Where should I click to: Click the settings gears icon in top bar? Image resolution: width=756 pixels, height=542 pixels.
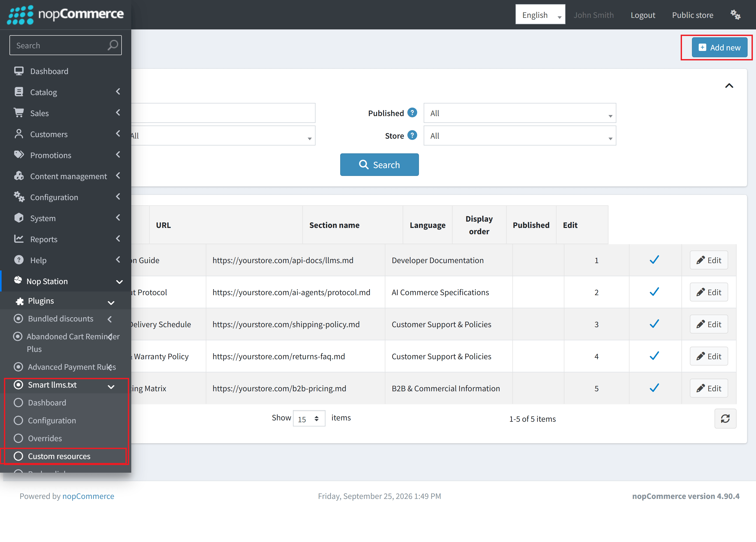click(x=735, y=15)
